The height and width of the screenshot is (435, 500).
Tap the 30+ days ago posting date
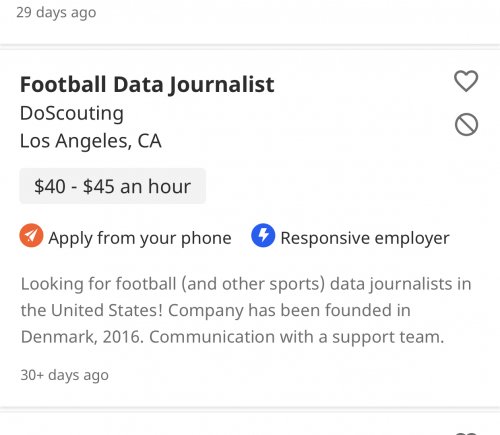tap(64, 375)
